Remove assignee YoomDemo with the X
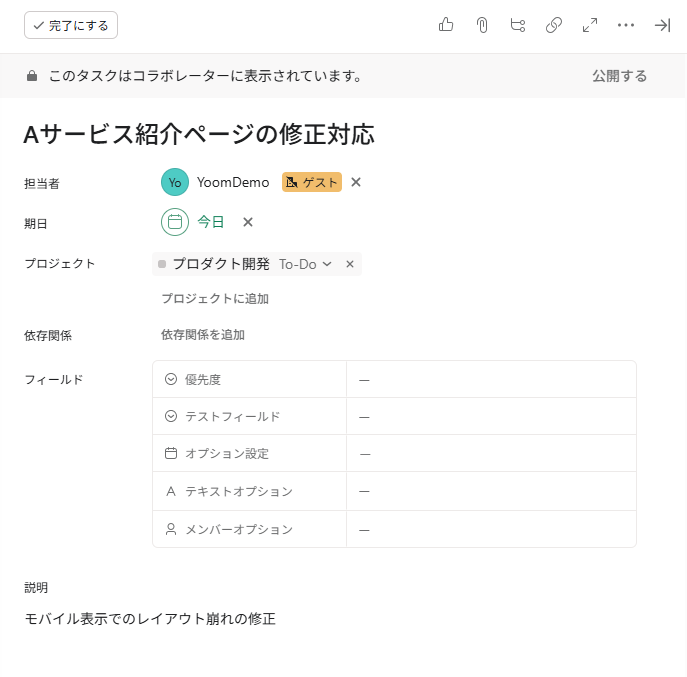Screen dimensions: 687x677 click(356, 182)
